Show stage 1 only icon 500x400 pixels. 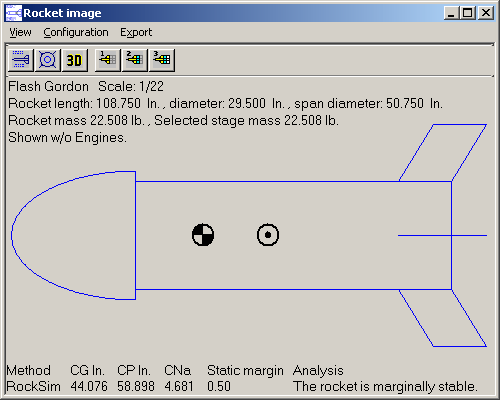tap(108, 60)
